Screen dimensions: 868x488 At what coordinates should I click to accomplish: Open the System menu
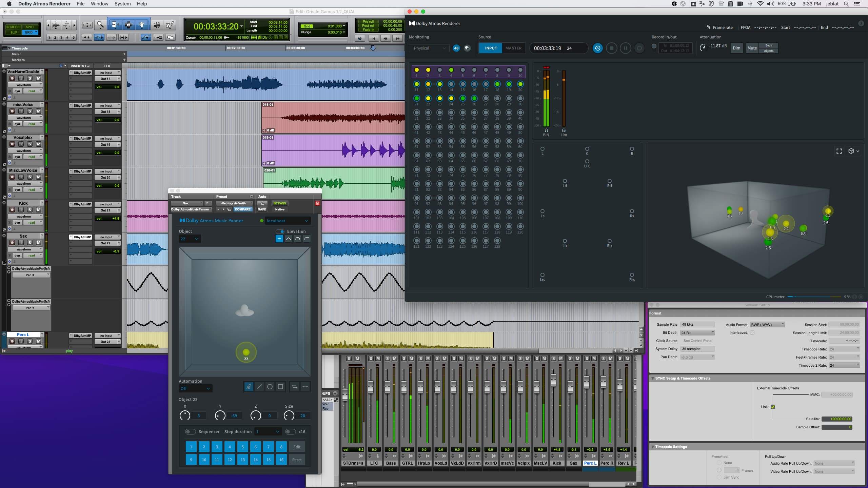(x=122, y=4)
